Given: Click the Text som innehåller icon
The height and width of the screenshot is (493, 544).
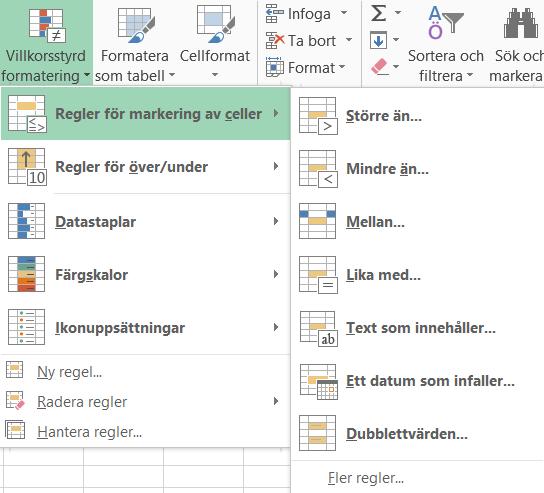Looking at the screenshot, I should point(318,329).
